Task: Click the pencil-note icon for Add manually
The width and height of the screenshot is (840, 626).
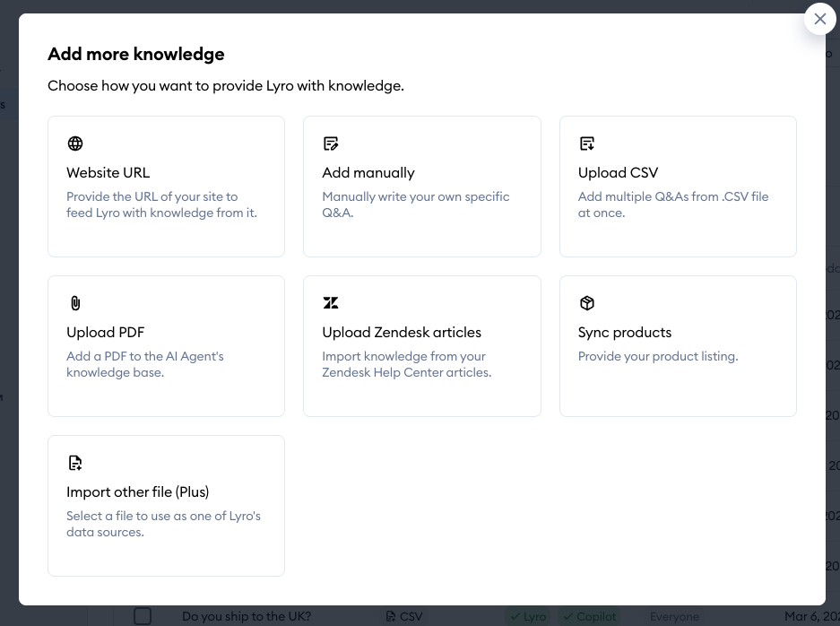Action: click(x=331, y=143)
